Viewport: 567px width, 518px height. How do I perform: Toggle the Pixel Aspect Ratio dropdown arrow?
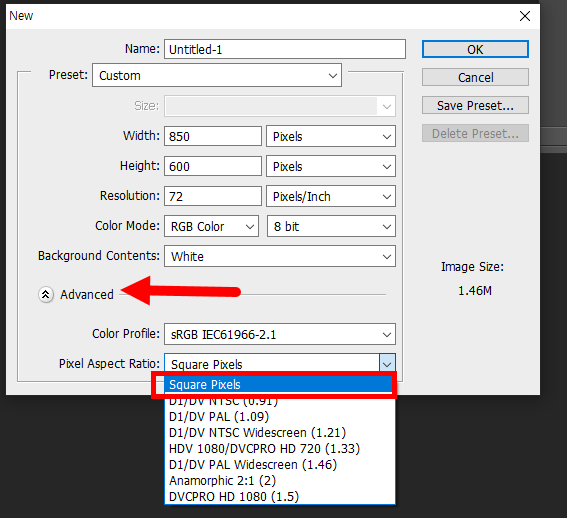(387, 364)
